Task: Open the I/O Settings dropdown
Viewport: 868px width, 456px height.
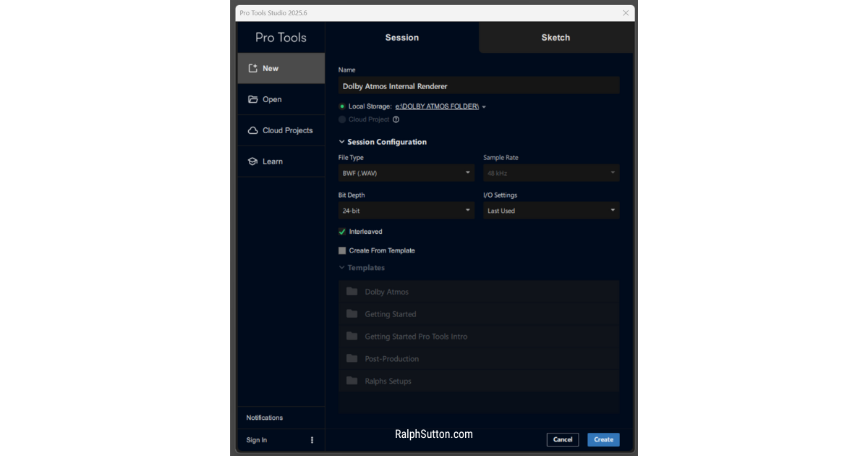Action: 551,211
